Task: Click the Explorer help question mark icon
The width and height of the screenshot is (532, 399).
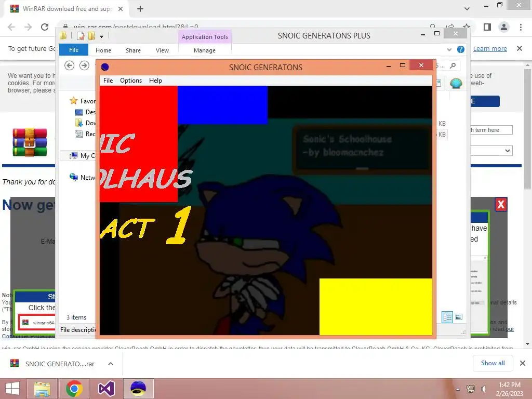Action: click(x=460, y=49)
